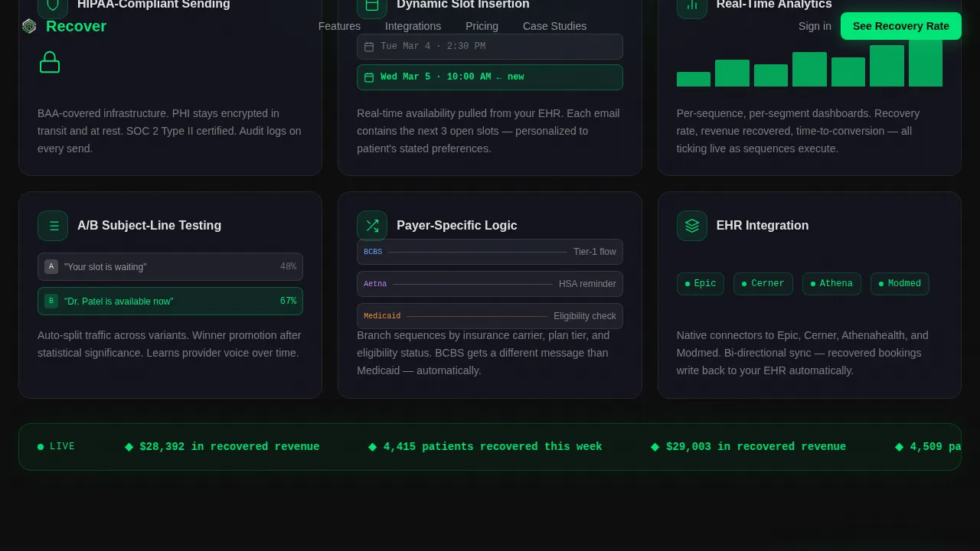Click the Native connectors description paragraph
Image resolution: width=980 pixels, height=551 pixels.
point(808,353)
